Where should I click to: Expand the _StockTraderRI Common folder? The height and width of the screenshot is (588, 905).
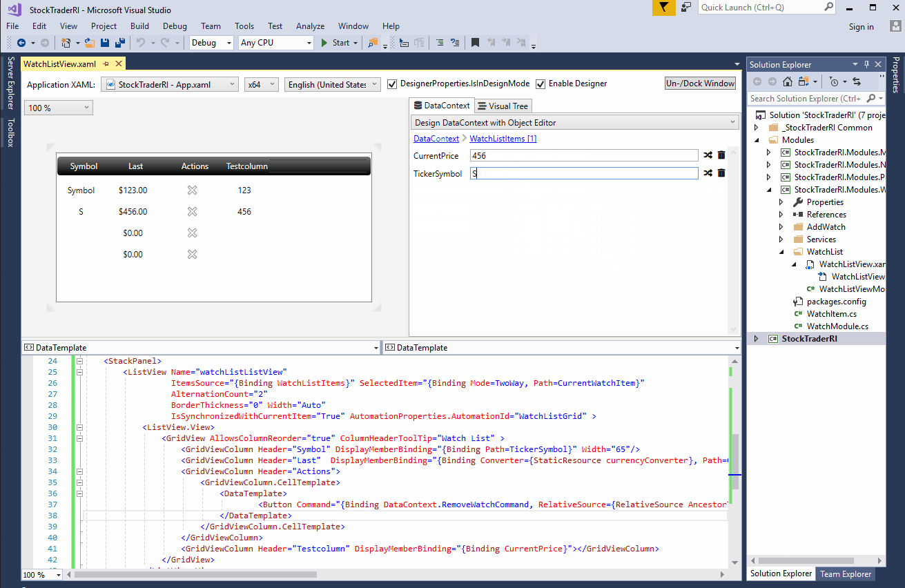pos(757,128)
